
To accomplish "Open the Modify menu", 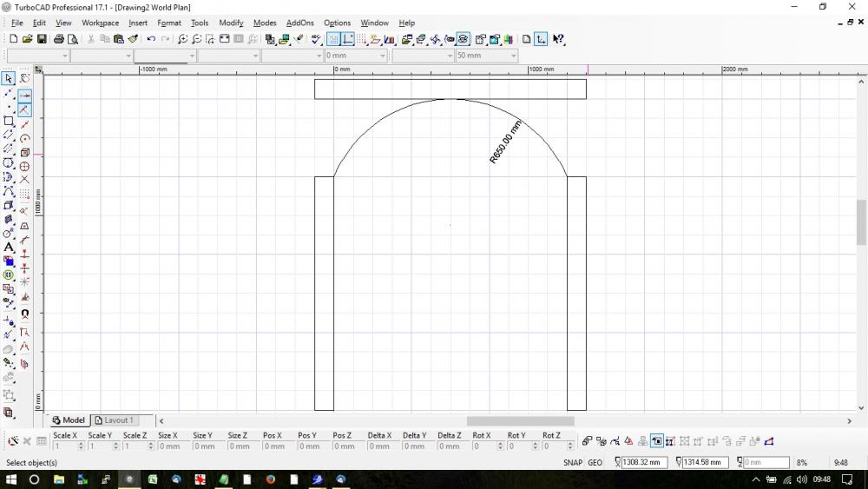I will click(231, 23).
